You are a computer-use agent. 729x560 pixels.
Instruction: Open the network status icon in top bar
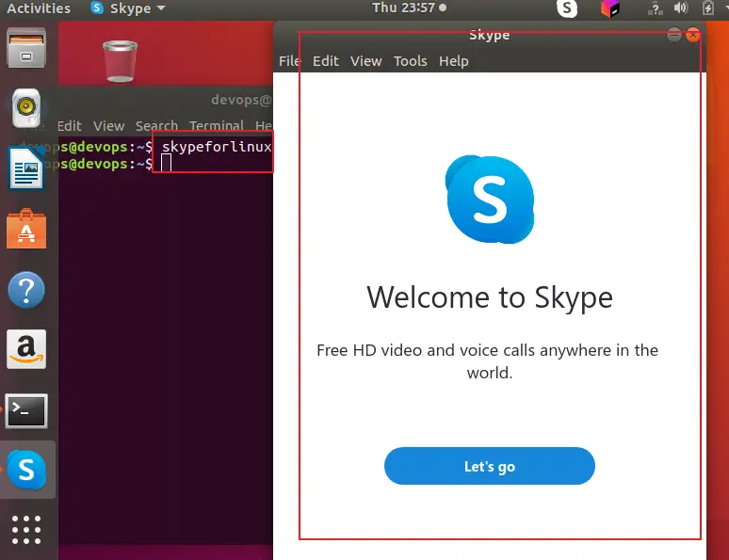click(656, 8)
